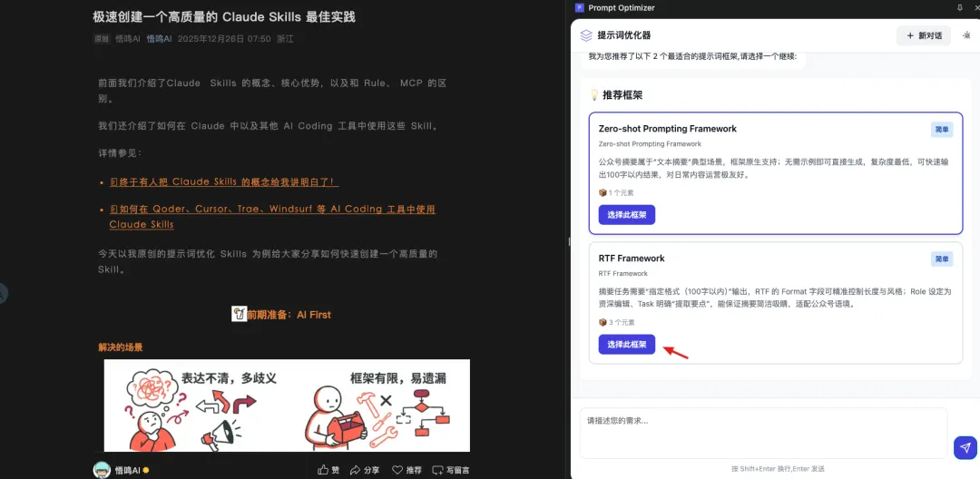This screenshot has height=479, width=980.
Task: Click the emoji icon before 前期准备
Action: 239,314
